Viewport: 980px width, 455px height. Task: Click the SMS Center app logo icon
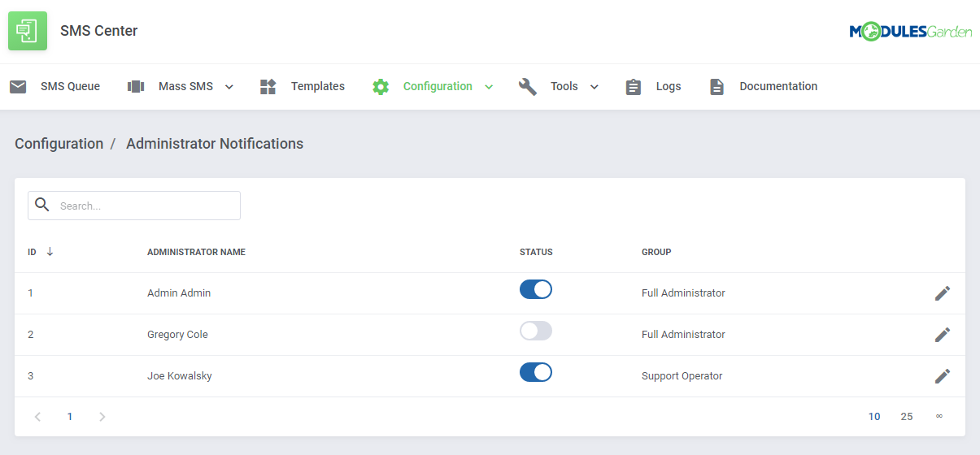point(28,31)
